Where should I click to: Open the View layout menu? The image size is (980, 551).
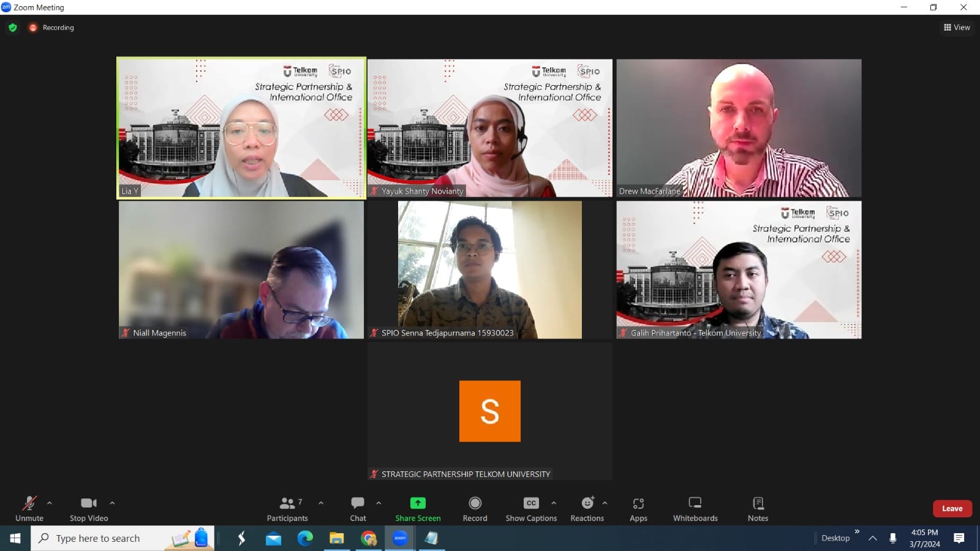pyautogui.click(x=957, y=28)
